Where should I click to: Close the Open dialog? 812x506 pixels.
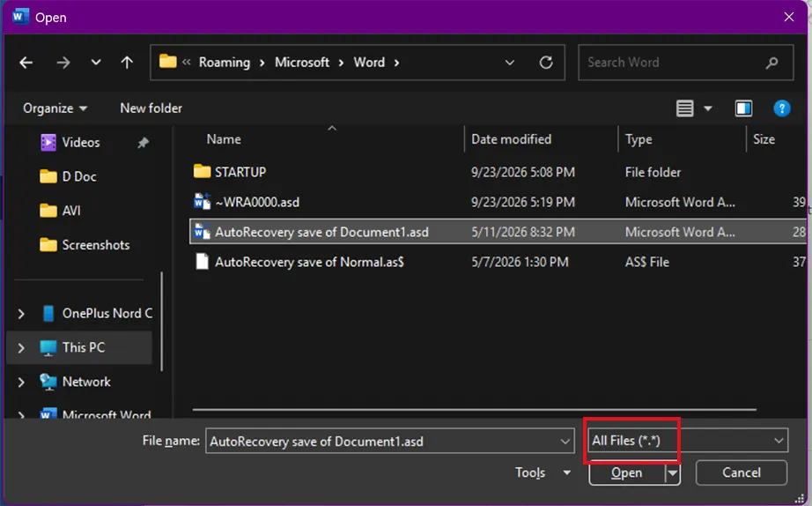pos(789,17)
